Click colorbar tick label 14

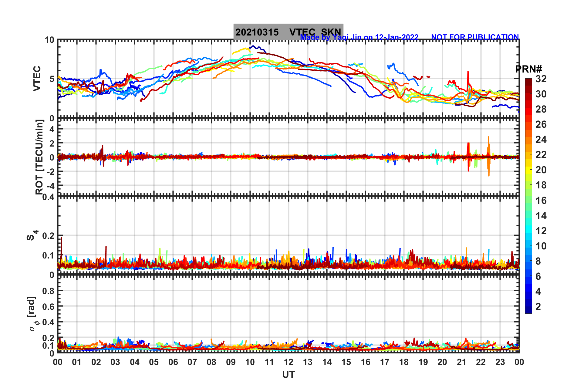click(541, 216)
